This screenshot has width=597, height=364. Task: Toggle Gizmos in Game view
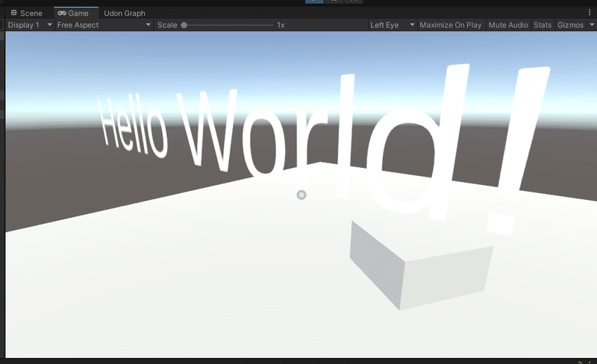pos(570,25)
